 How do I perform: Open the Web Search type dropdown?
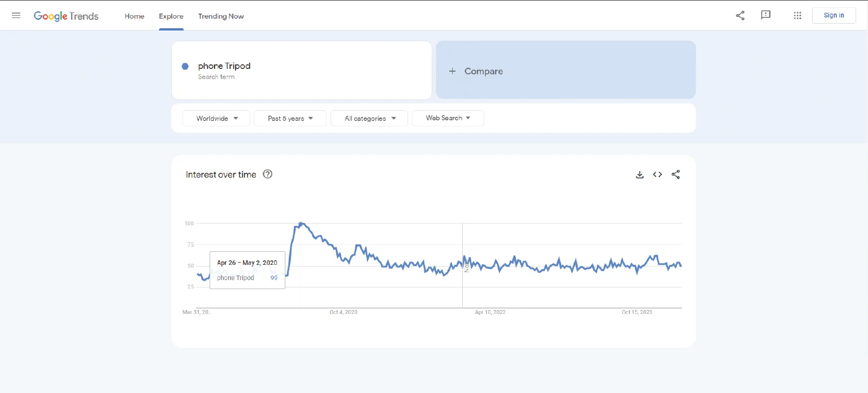click(x=448, y=118)
